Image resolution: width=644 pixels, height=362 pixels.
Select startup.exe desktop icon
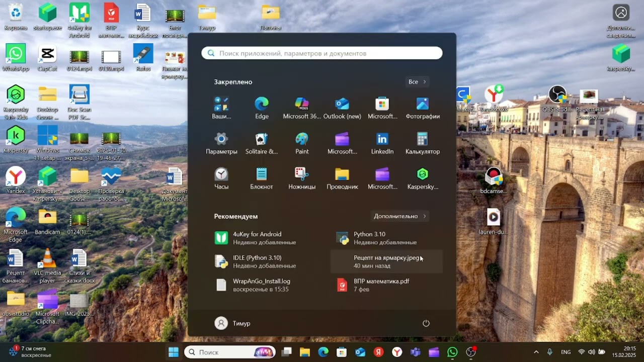coord(48,18)
